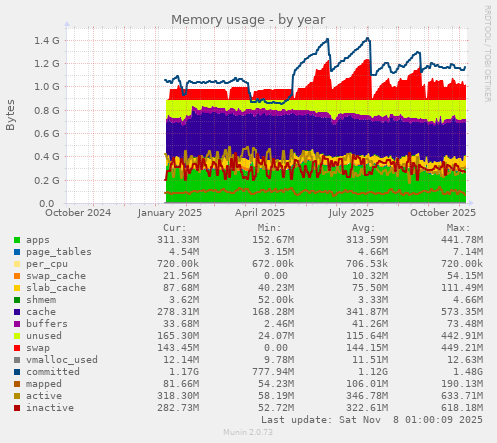Click the buffers max value 73.48M
Screen dimensions: 497x443
point(465,324)
